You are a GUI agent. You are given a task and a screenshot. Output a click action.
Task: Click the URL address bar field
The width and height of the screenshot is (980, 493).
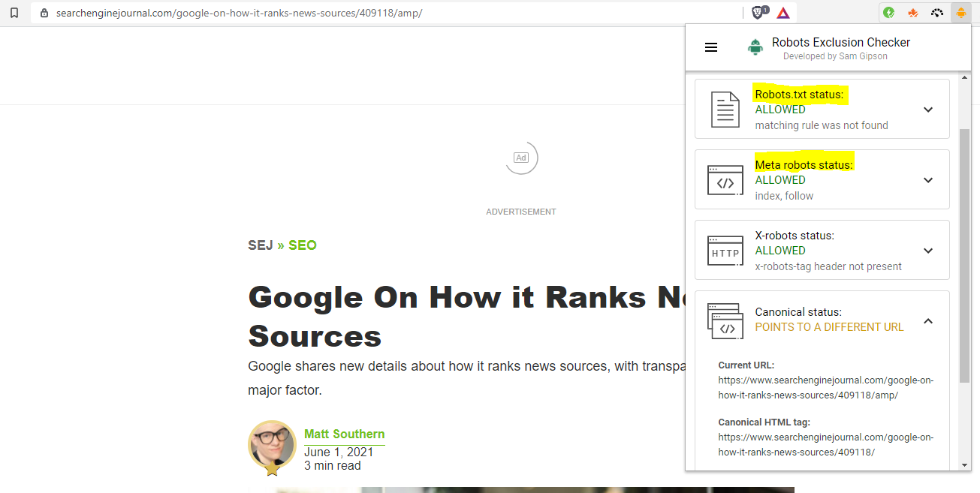coord(375,14)
